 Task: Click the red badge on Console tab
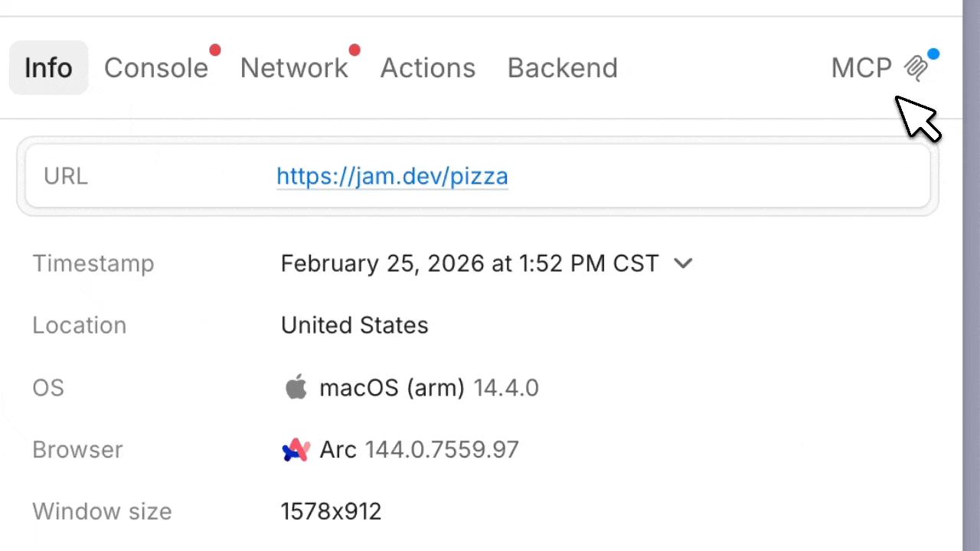(215, 51)
